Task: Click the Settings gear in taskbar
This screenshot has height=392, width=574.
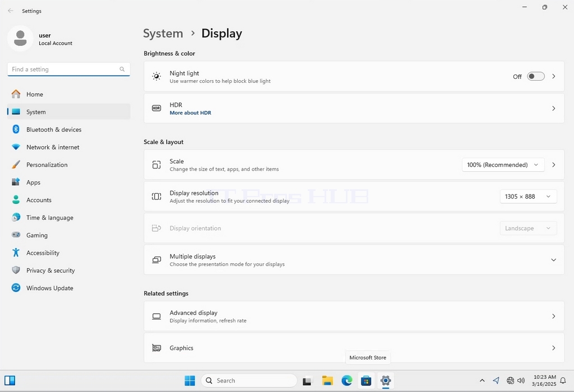Action: click(x=386, y=381)
